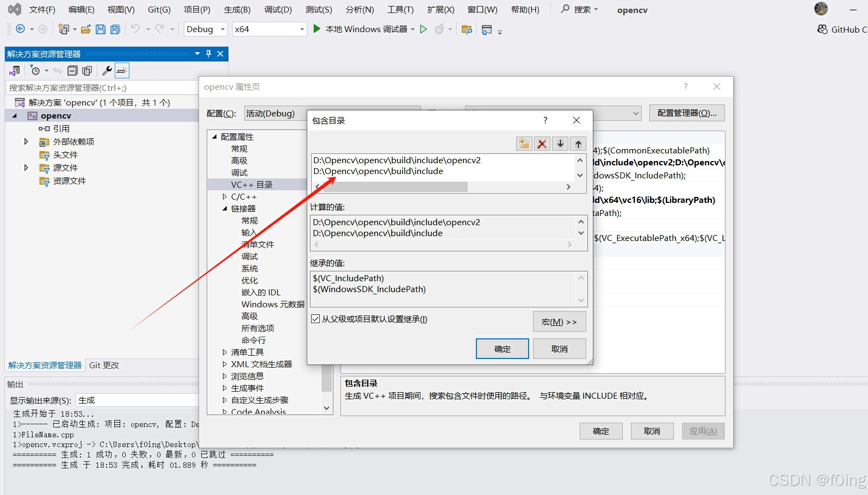868x495 pixels.
Task: Click 应用(A) in opencv 属性页 window
Action: [703, 431]
